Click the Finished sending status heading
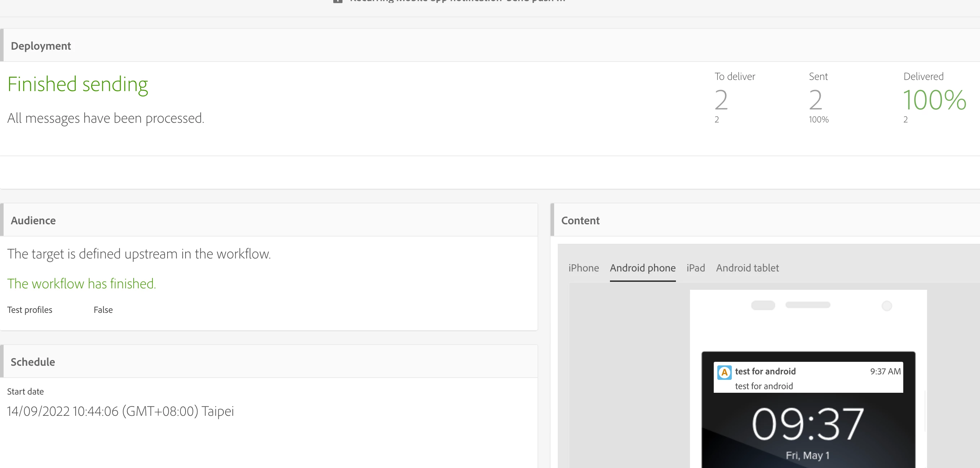Viewport: 980px width, 468px height. click(77, 84)
